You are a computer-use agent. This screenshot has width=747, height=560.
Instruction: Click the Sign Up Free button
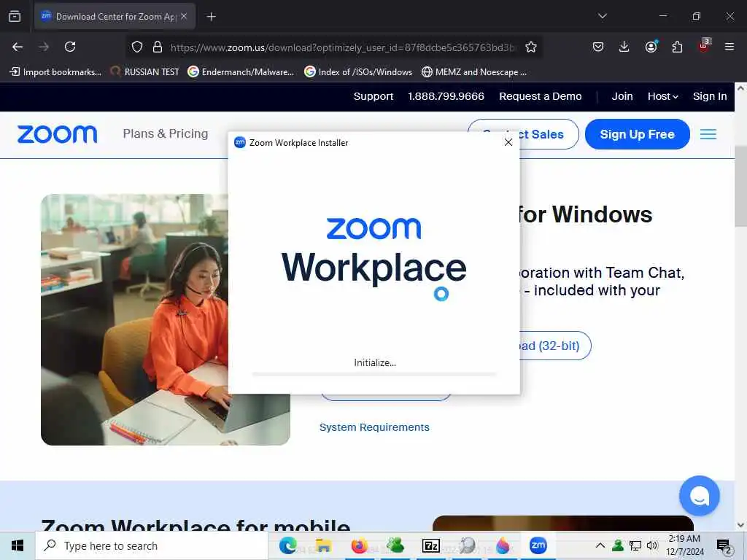pos(637,134)
